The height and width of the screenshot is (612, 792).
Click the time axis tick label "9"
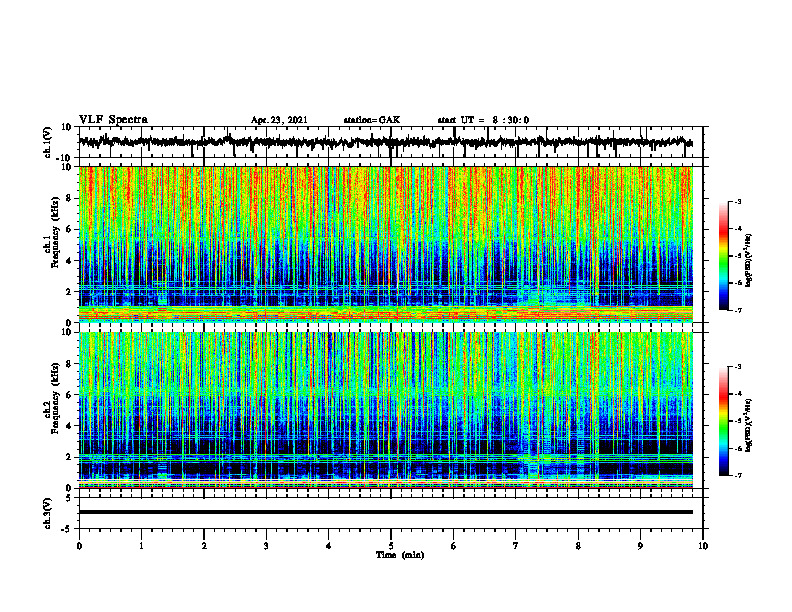point(640,546)
